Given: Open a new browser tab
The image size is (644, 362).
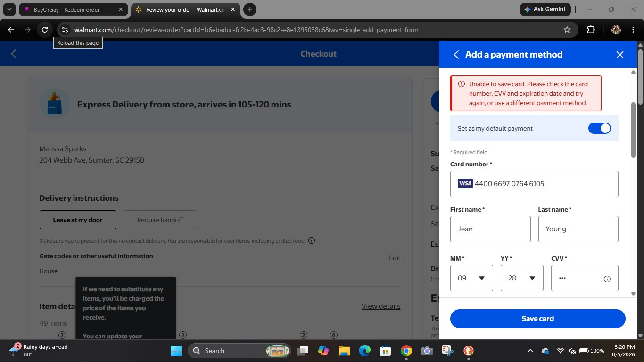Looking at the screenshot, I should pos(250,9).
